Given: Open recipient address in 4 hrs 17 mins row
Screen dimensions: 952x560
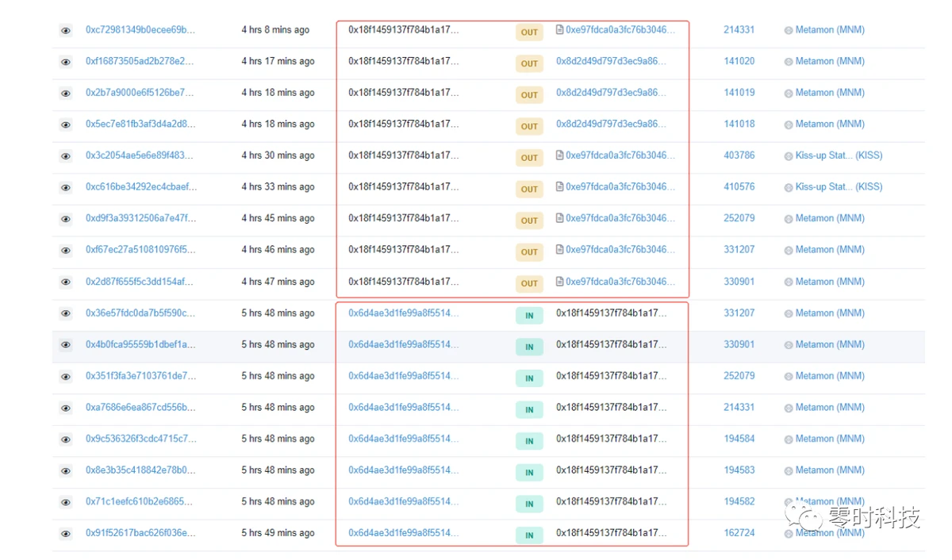Looking at the screenshot, I should coord(611,61).
